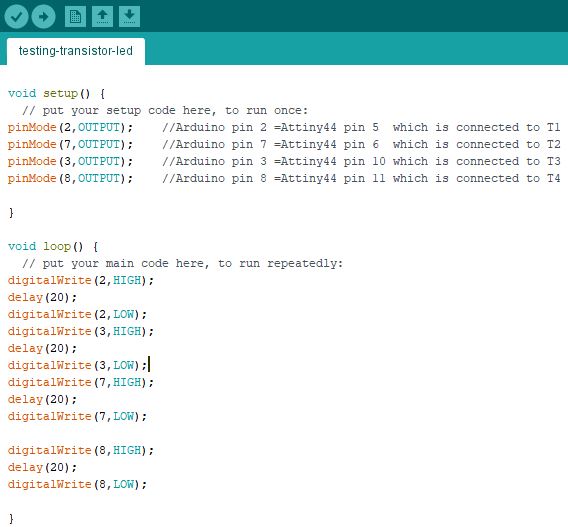This screenshot has height=527, width=568.
Task: Click the line digitalWrite(2,LOW);
Action: (x=78, y=314)
